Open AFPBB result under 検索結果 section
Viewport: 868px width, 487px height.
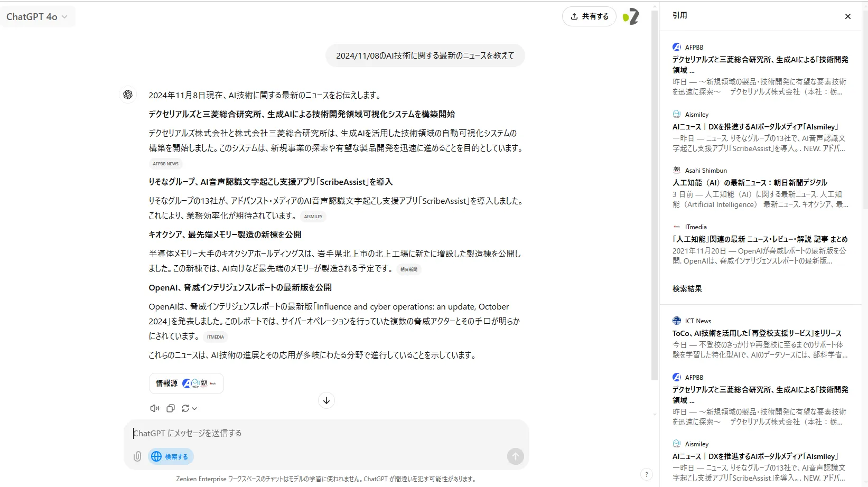[x=760, y=400]
